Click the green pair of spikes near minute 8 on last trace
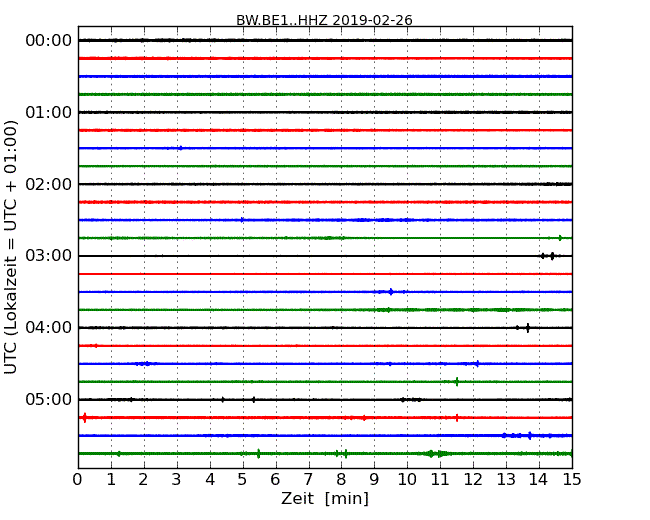650x520 pixels. [x=341, y=453]
